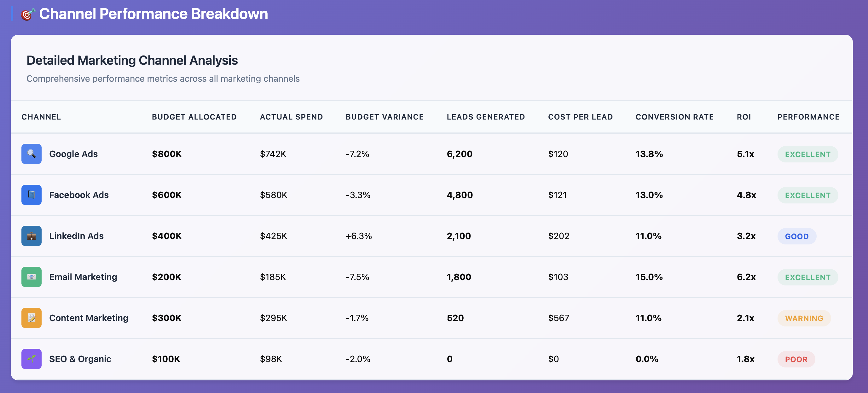868x393 pixels.
Task: Click the $202 cost per lead value
Action: [559, 236]
